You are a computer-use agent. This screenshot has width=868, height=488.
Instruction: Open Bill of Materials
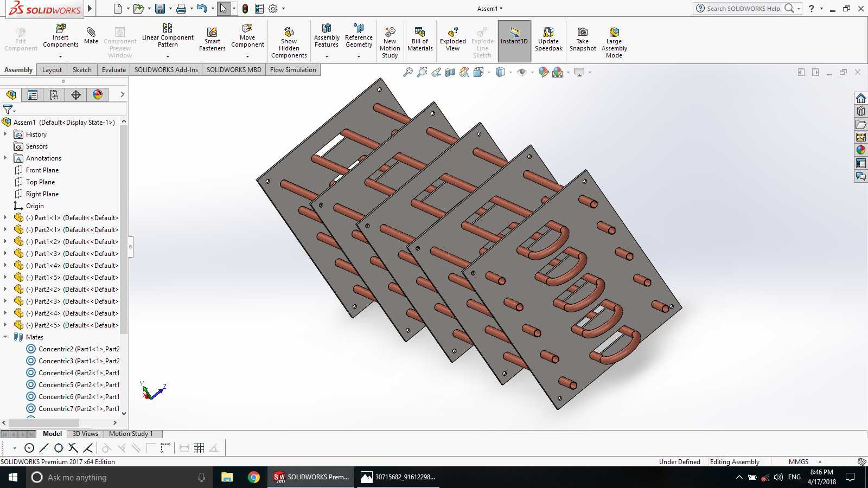coord(420,39)
